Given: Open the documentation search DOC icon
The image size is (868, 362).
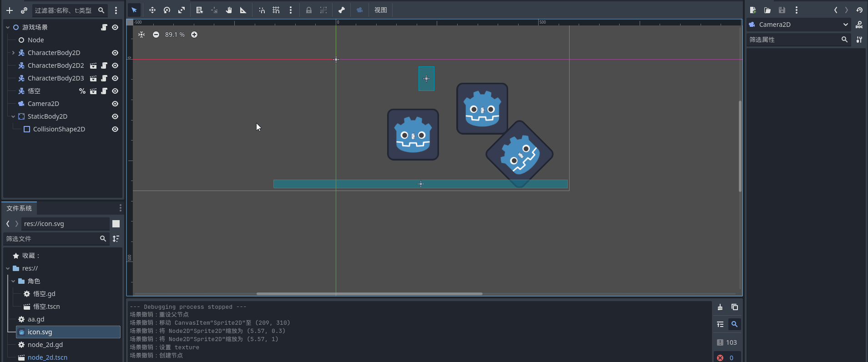Looking at the screenshot, I should [859, 25].
